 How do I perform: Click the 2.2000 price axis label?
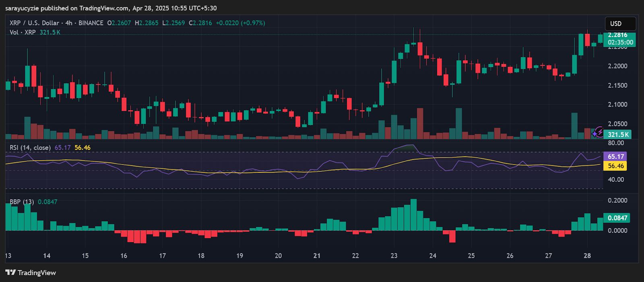click(617, 66)
